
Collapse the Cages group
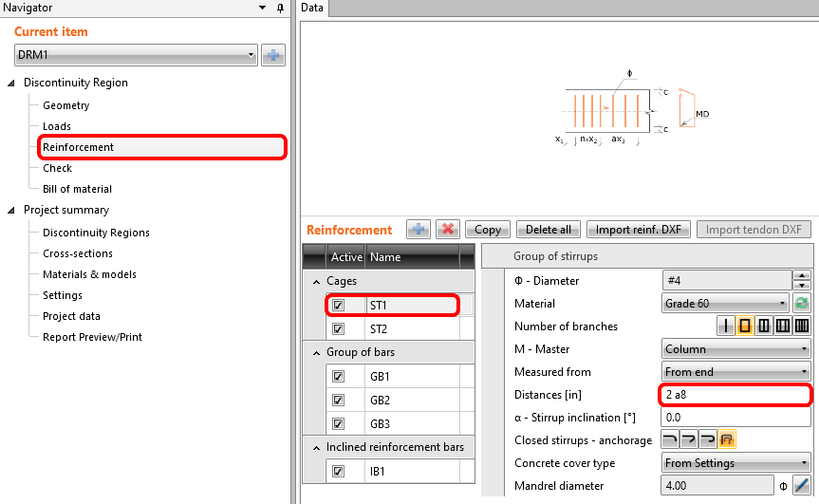click(x=316, y=282)
